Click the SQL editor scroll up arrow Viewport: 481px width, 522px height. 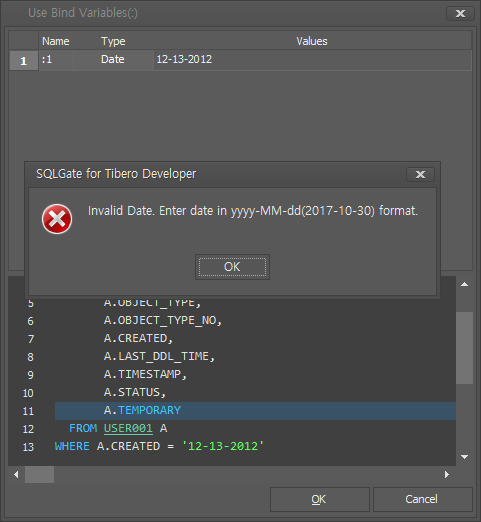tap(464, 284)
